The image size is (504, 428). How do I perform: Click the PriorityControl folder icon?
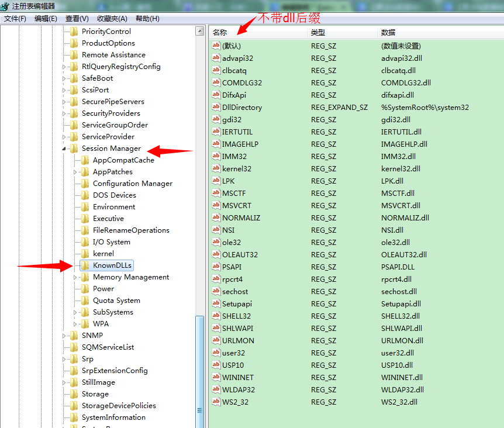click(x=74, y=31)
